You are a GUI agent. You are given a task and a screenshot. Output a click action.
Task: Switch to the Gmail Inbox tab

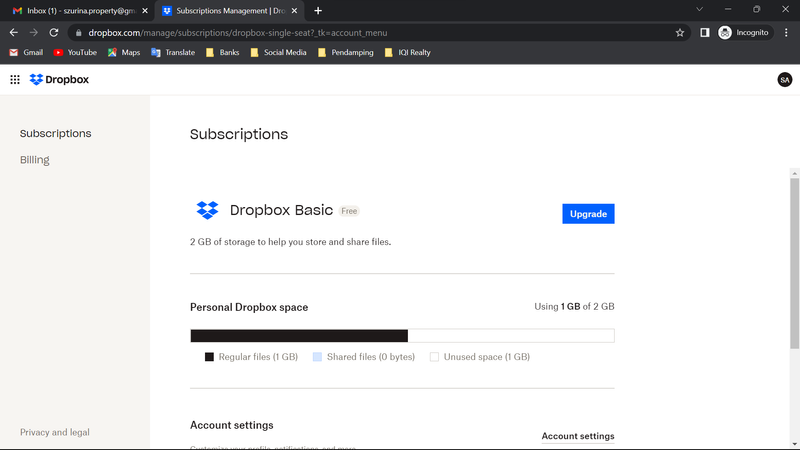point(77,11)
